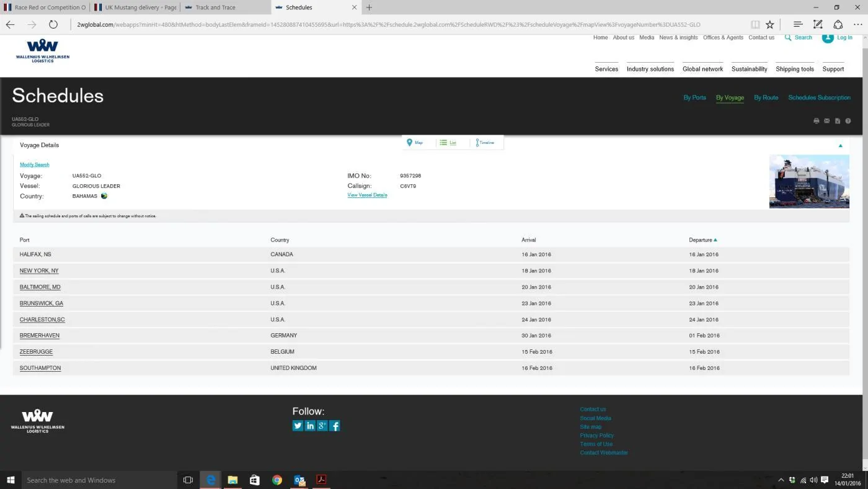Launch Chrome from the taskbar

(277, 480)
